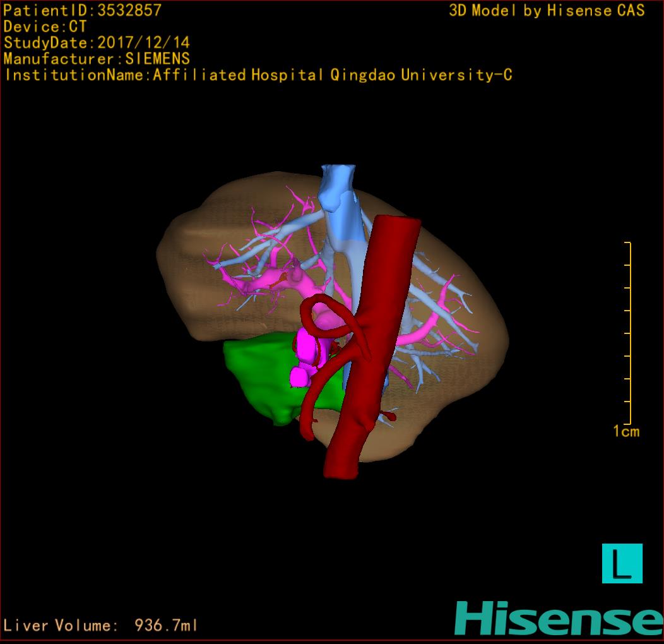
Task: Click the Hisense logo
Action: [x=558, y=618]
